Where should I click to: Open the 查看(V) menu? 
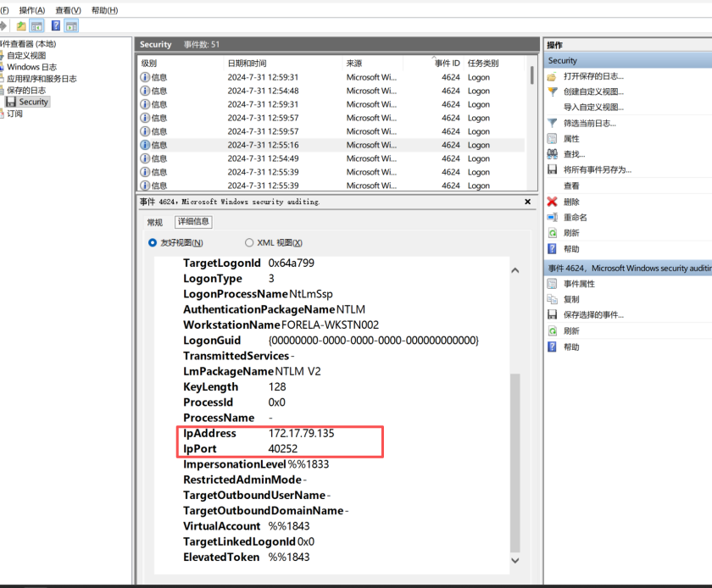point(68,10)
